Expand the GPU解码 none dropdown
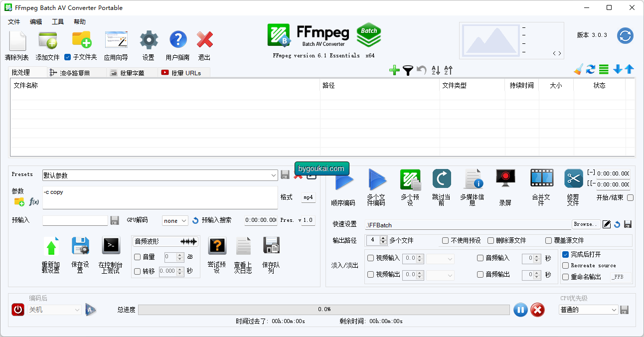 pyautogui.click(x=175, y=220)
